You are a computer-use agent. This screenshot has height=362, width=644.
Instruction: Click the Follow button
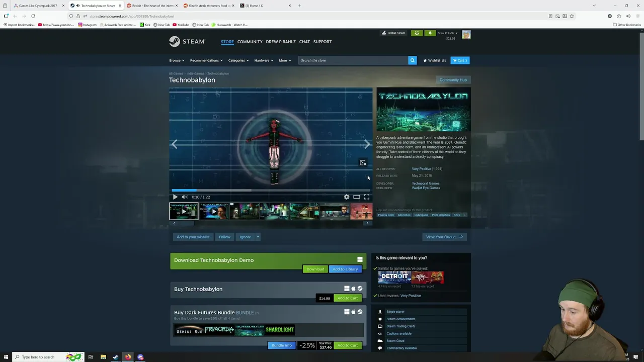(224, 237)
